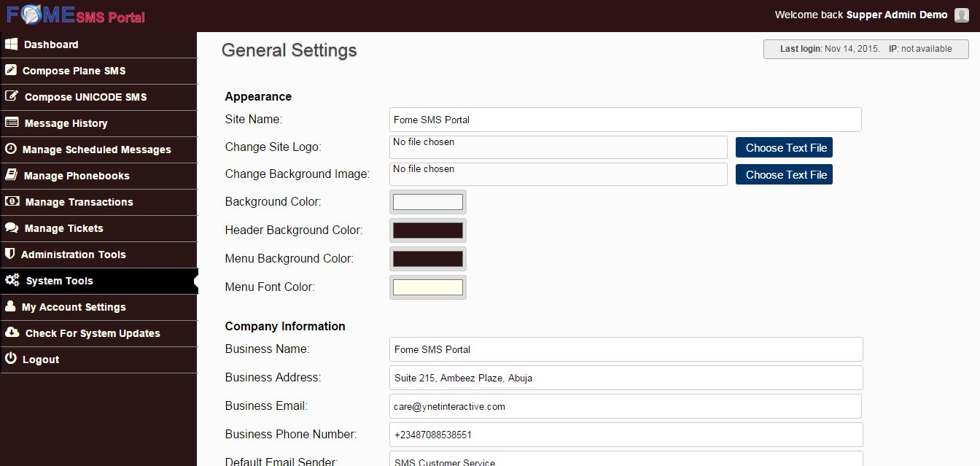The width and height of the screenshot is (980, 466).
Task: Click the Manage Phonebooks book icon
Action: point(11,175)
